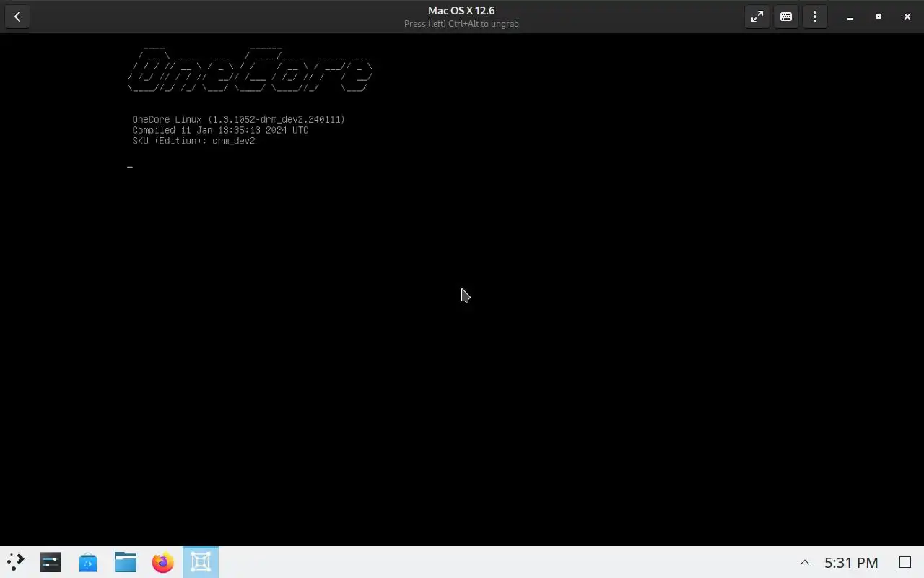Click the Compiled 11 Jan line
The width and height of the screenshot is (924, 578).
coord(220,130)
